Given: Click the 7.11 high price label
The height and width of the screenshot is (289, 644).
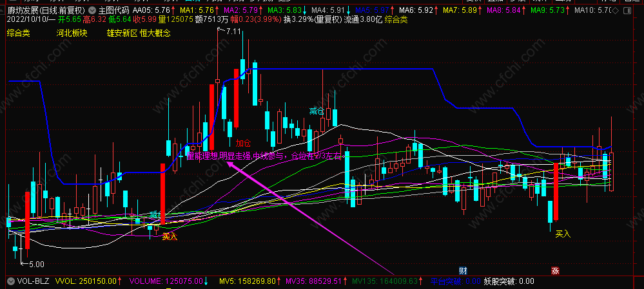Looking at the screenshot, I should tap(233, 31).
